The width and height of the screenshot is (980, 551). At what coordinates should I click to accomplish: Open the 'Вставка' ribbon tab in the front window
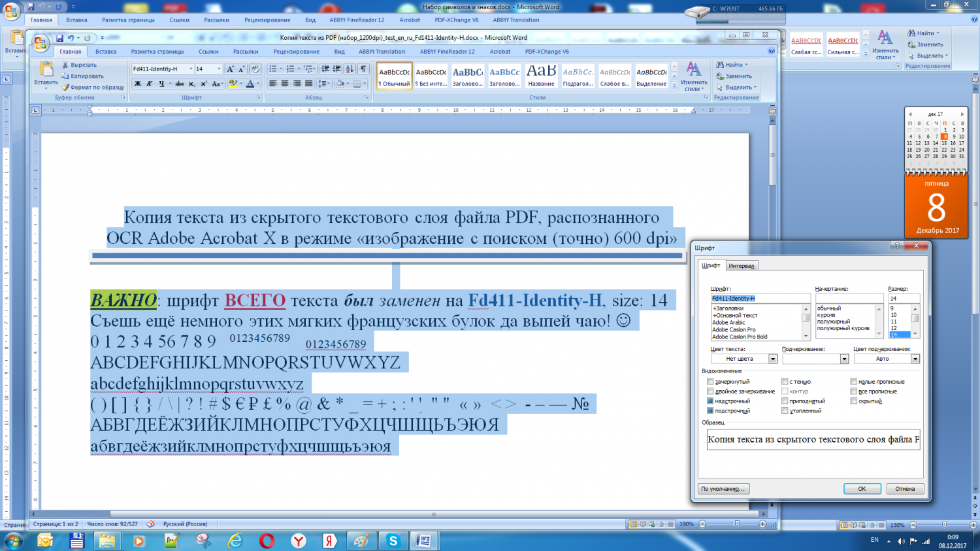point(106,52)
